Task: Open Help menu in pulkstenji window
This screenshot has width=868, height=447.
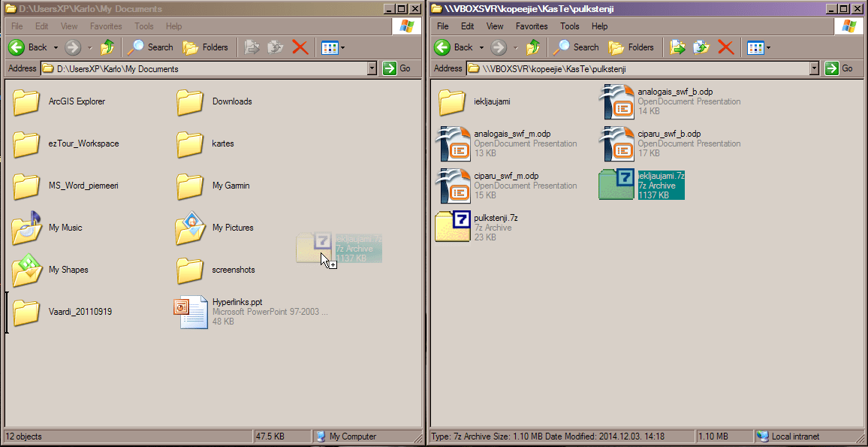Action: pyautogui.click(x=599, y=26)
